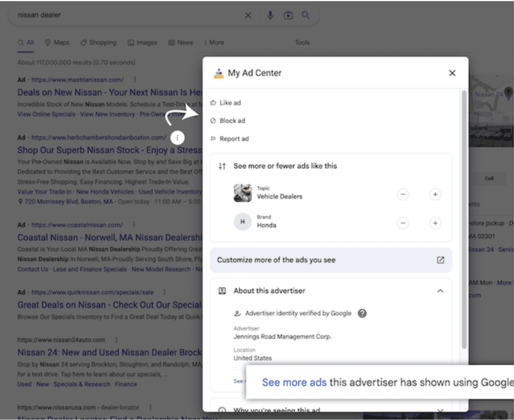Click Lese and Finance Specials sitelink
The width and height of the screenshot is (514, 420).
click(x=90, y=269)
